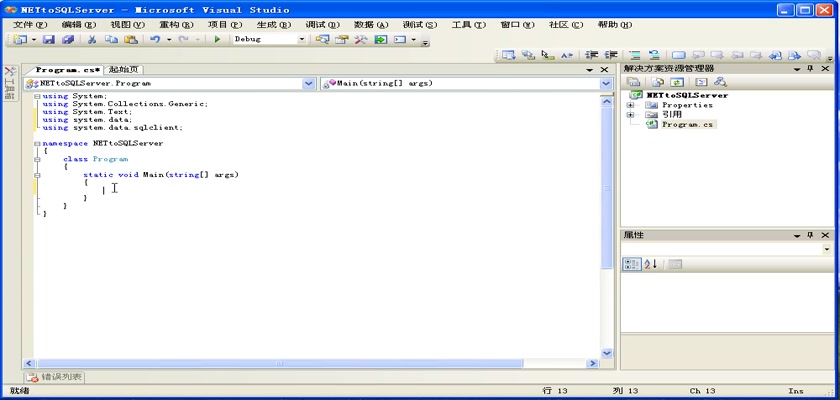Click the editor scroll down arrow
Image resolution: width=840 pixels, height=400 pixels.
606,353
